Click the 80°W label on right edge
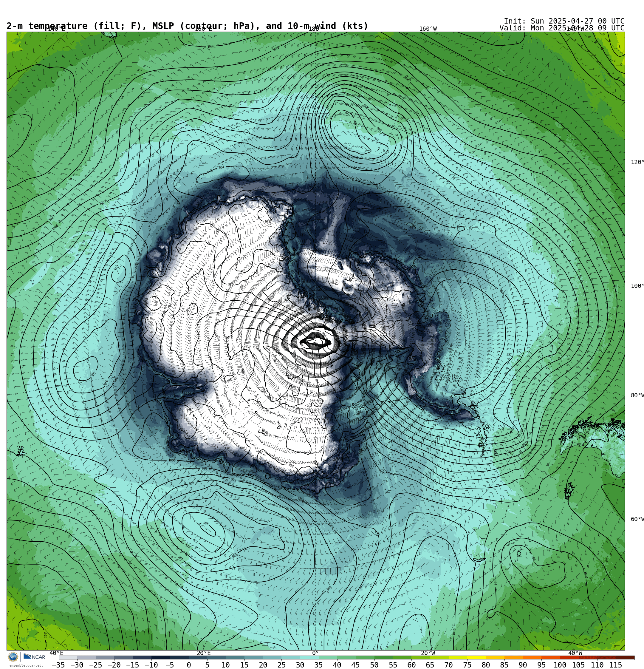 pos(637,395)
